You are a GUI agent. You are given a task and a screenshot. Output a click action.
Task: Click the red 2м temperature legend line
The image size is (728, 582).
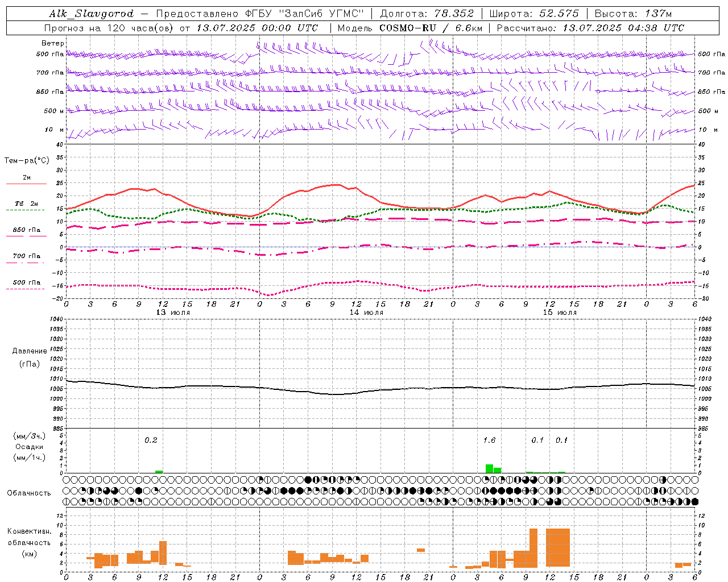pos(26,184)
